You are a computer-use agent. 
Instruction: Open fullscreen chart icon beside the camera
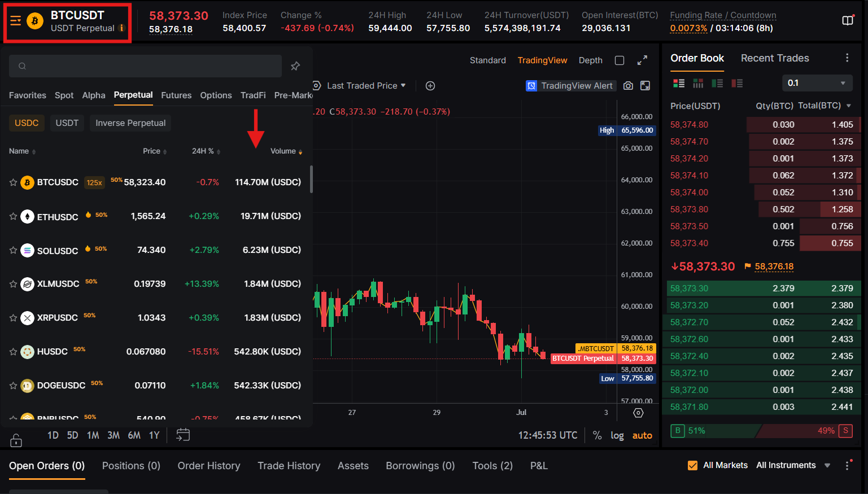coord(645,86)
